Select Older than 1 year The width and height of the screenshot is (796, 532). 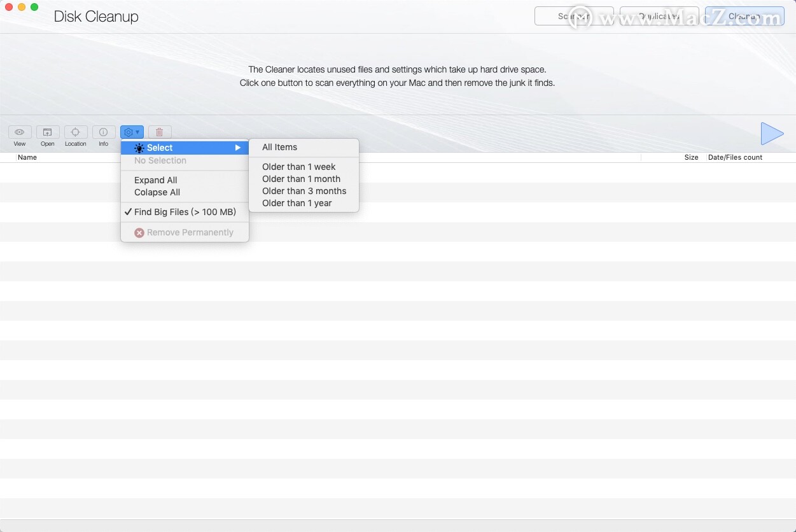pyautogui.click(x=297, y=203)
